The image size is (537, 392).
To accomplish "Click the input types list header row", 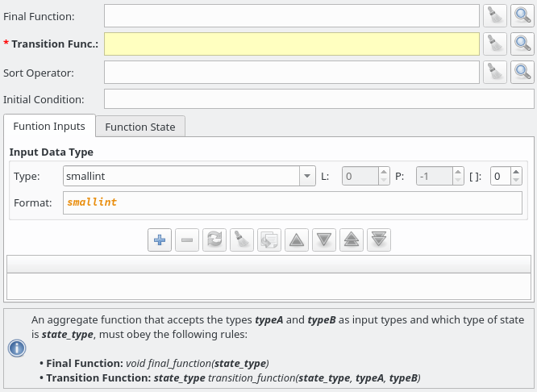I will pos(268,265).
